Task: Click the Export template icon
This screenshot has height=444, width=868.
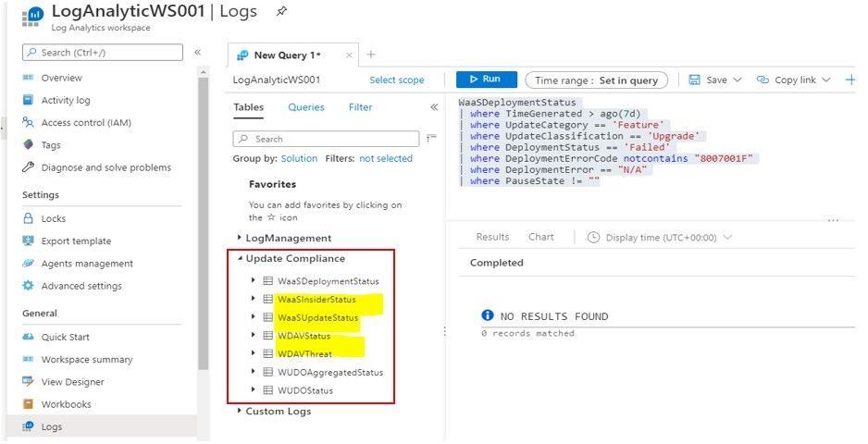Action: pyautogui.click(x=29, y=240)
